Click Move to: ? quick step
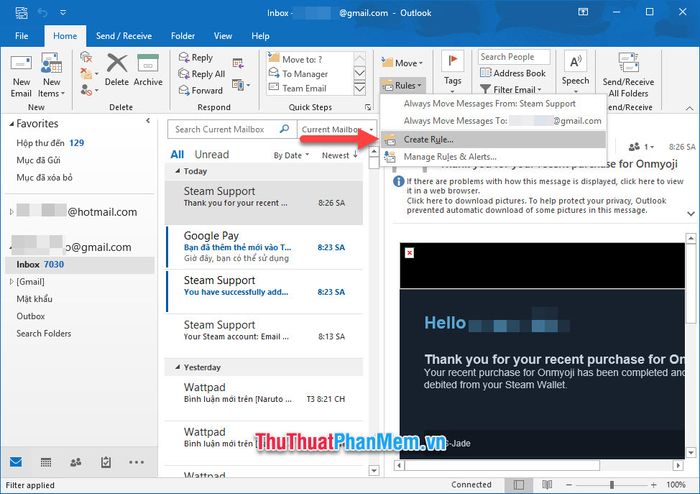Viewport: 700px width, 494px height. click(309, 59)
